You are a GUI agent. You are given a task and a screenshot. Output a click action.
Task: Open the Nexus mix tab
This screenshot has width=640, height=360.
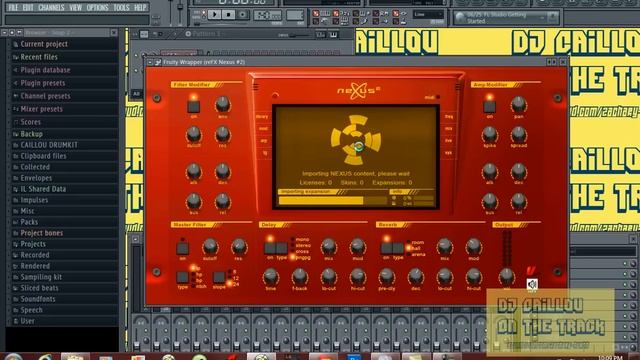pos(449,129)
